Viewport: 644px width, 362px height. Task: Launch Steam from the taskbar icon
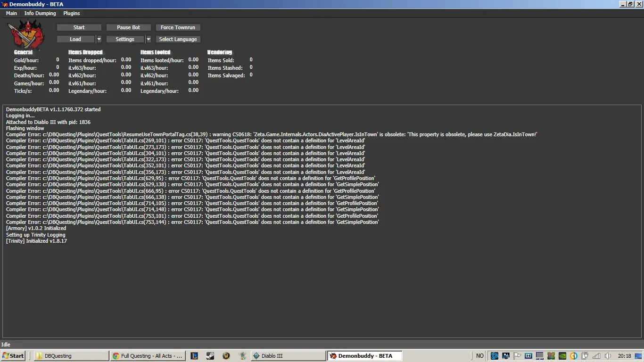click(x=210, y=356)
